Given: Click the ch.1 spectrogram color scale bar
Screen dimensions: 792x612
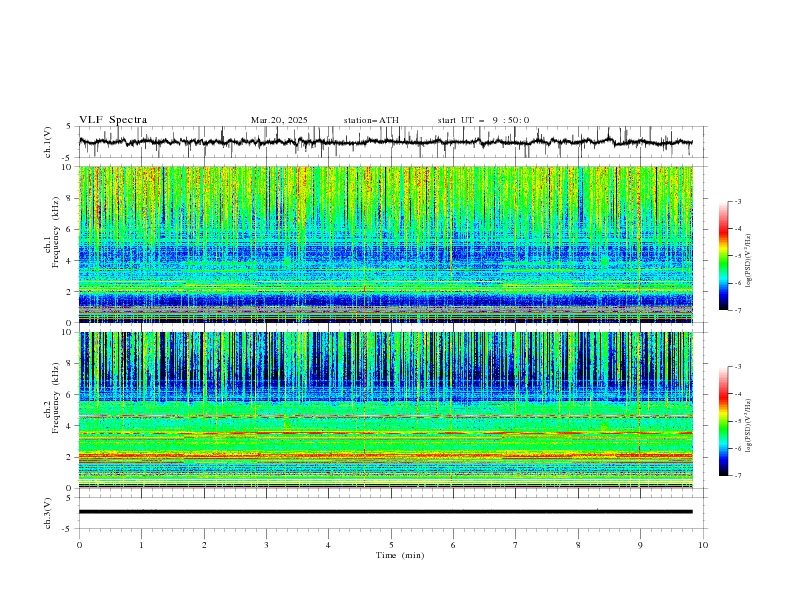Looking at the screenshot, I should (x=723, y=255).
